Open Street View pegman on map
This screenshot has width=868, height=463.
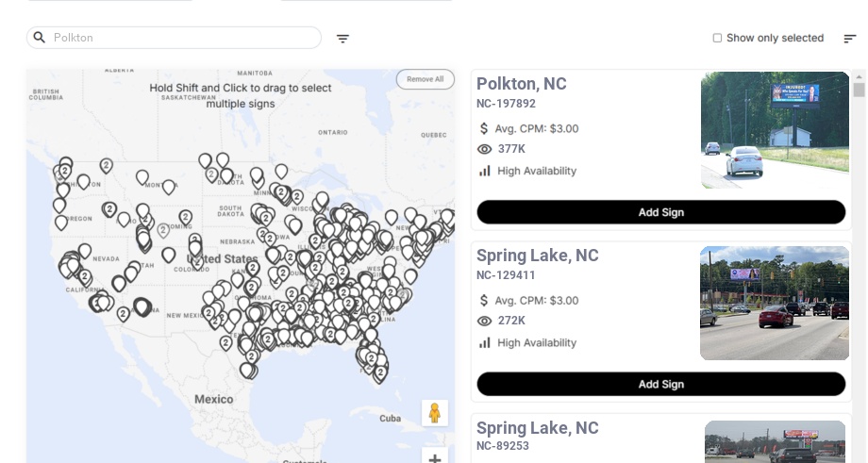[x=434, y=413]
